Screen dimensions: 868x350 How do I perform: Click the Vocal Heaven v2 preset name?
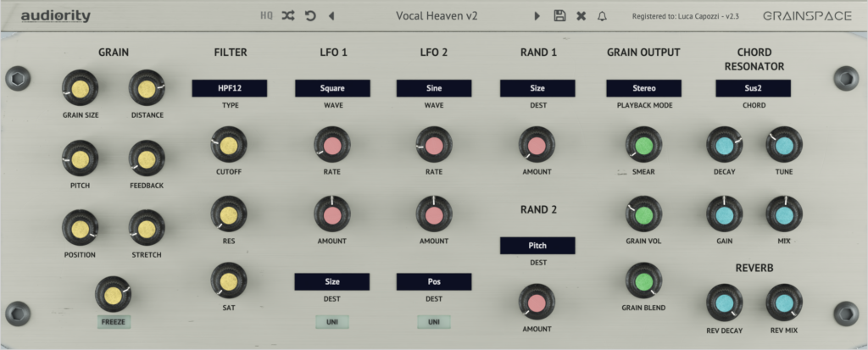pyautogui.click(x=437, y=16)
